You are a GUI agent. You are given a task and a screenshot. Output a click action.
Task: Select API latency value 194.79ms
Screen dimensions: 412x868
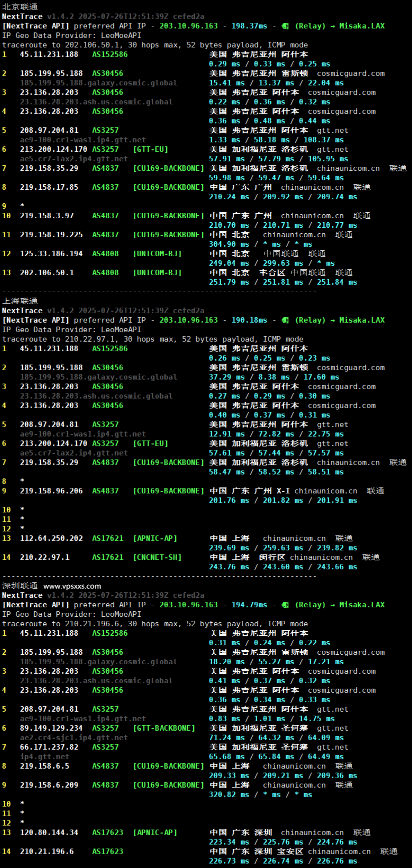(249, 605)
